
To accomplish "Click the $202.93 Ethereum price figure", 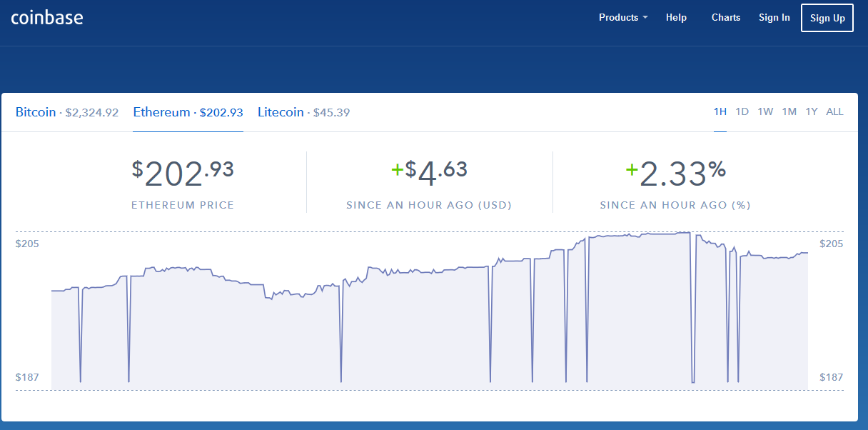I will click(x=183, y=174).
